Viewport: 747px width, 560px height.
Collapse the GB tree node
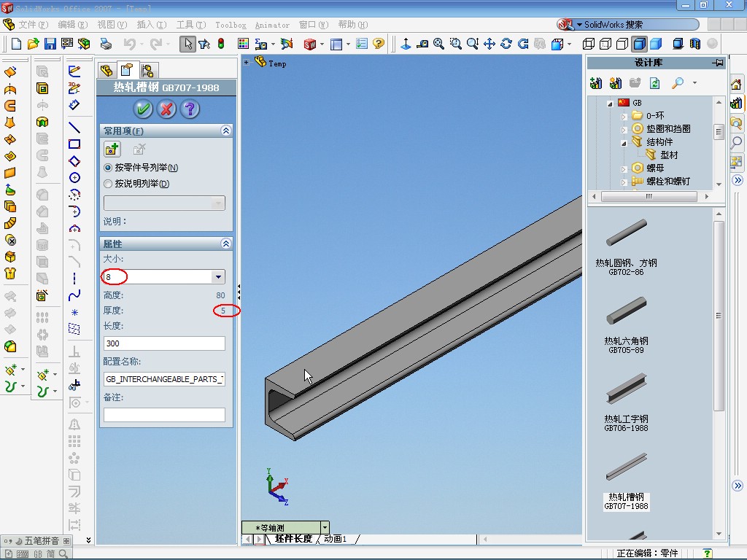coord(610,104)
